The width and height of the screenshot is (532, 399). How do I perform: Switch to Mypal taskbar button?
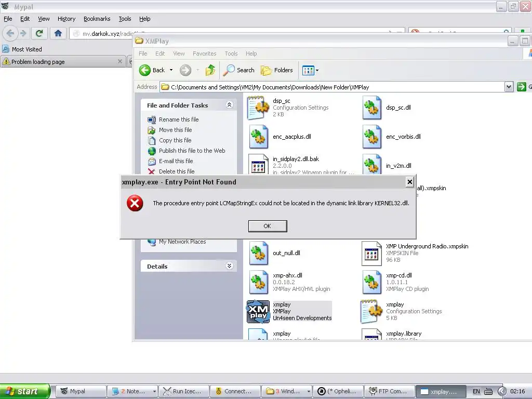pos(81,391)
